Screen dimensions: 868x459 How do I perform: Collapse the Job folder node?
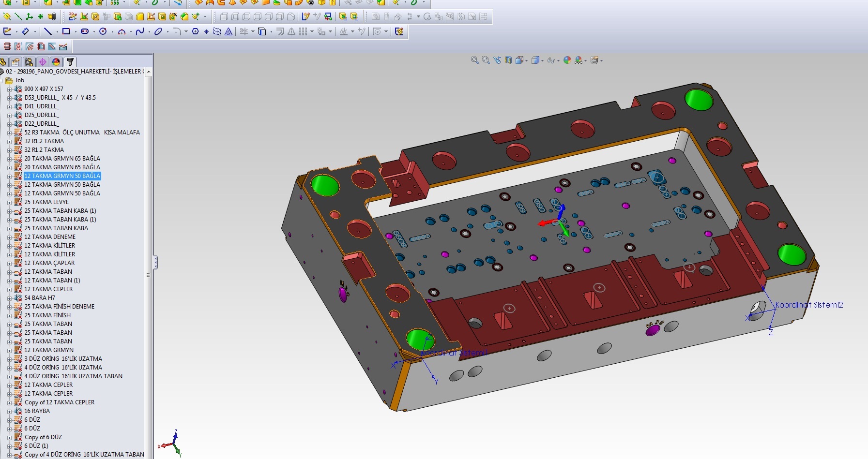pyautogui.click(x=2, y=80)
